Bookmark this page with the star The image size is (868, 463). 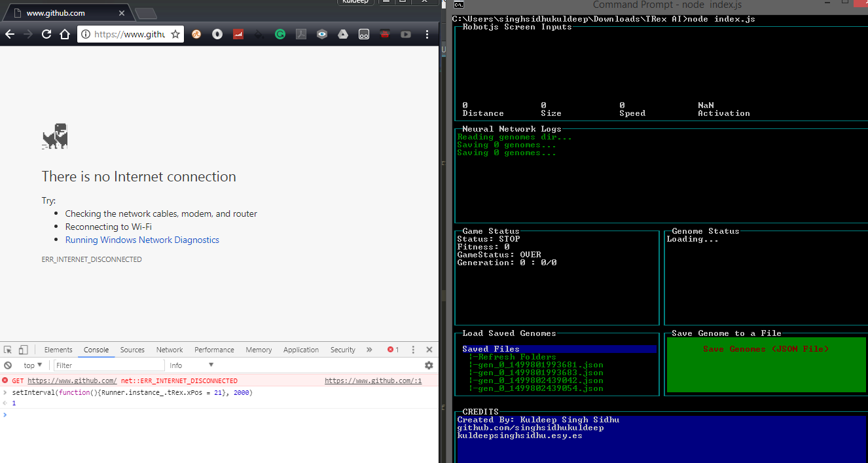[x=175, y=34]
